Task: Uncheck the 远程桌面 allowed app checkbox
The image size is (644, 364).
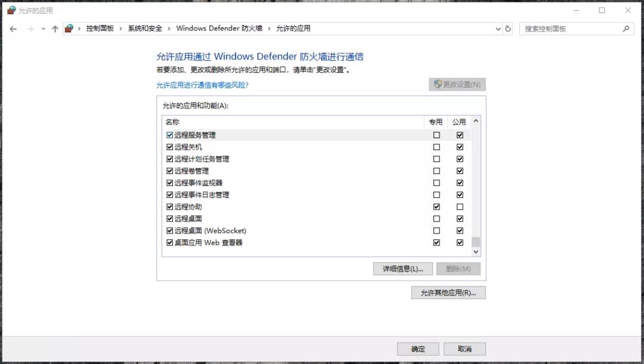Action: 170,219
